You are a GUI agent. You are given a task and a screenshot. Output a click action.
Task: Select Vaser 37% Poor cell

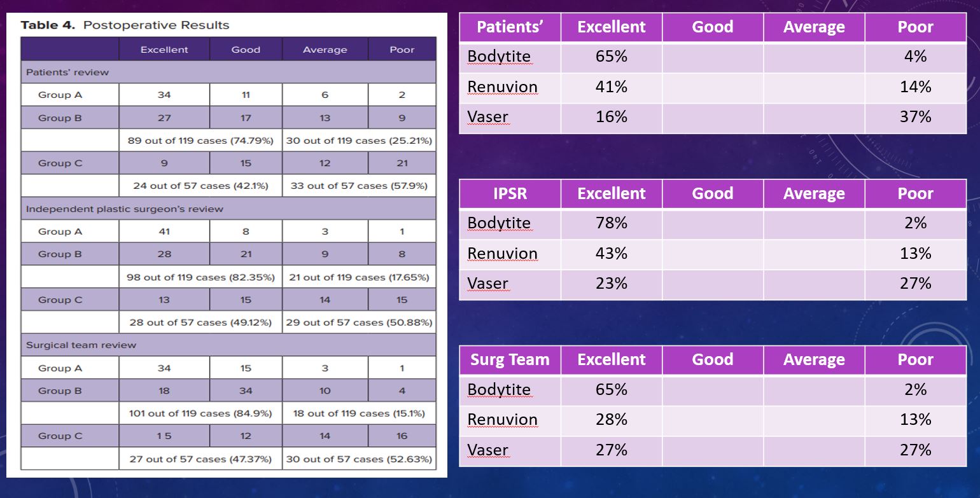tap(915, 118)
